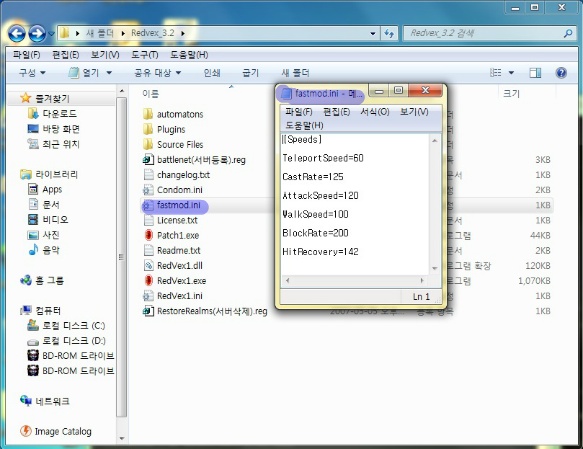The image size is (583, 449).
Task: Open the Explorer 보기(V) menu
Action: 105,55
